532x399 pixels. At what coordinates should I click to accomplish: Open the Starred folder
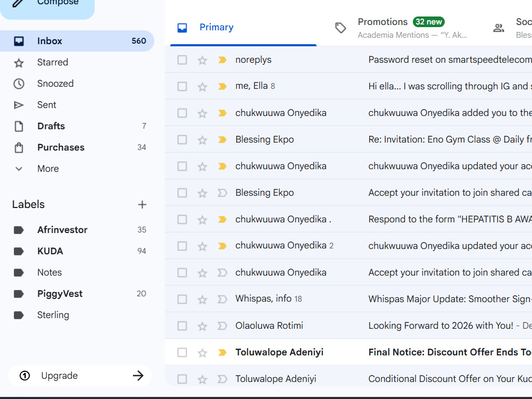77,62
